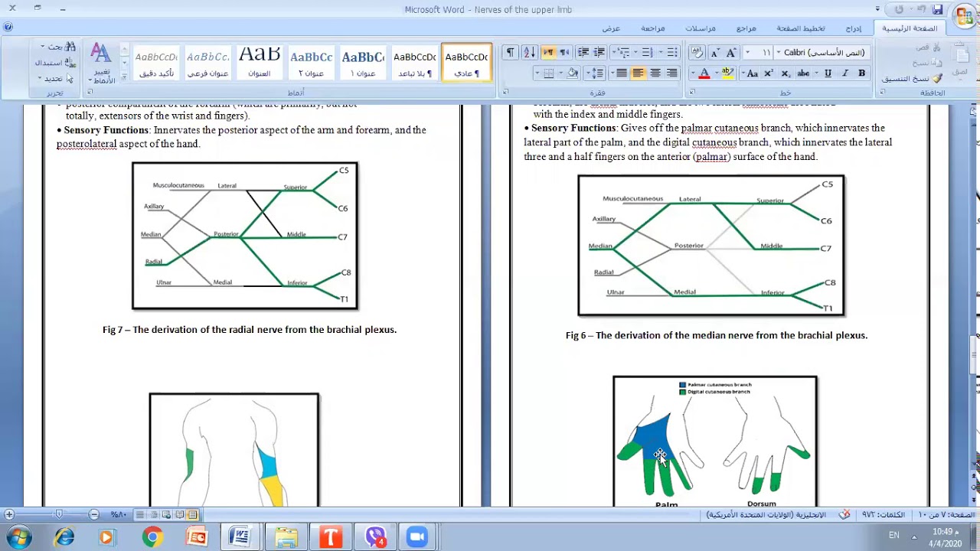Click the decrease indent icon
This screenshot has height=551, width=980.
click(599, 53)
